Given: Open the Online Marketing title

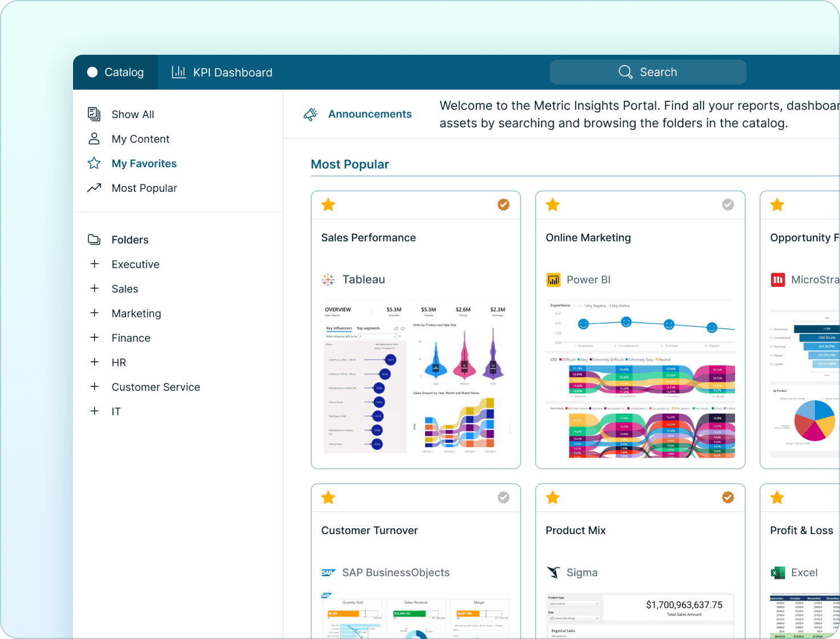Looking at the screenshot, I should (588, 238).
